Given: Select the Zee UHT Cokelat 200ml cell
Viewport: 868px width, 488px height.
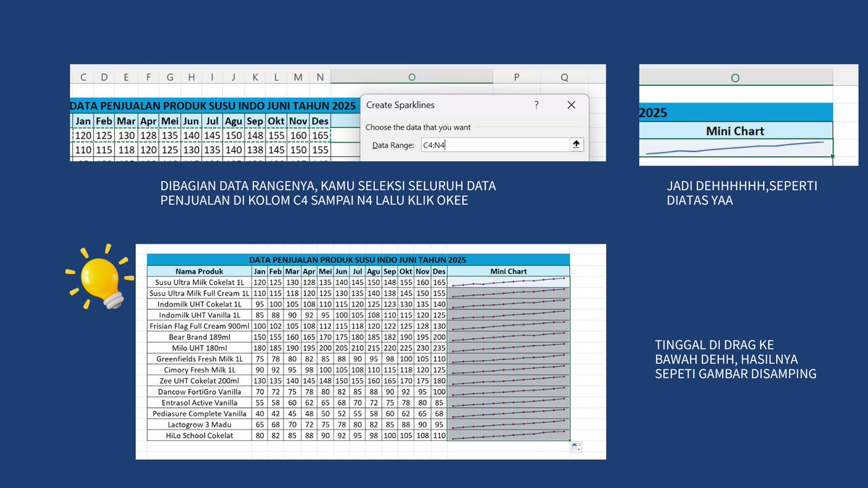Looking at the screenshot, I should pyautogui.click(x=199, y=381).
